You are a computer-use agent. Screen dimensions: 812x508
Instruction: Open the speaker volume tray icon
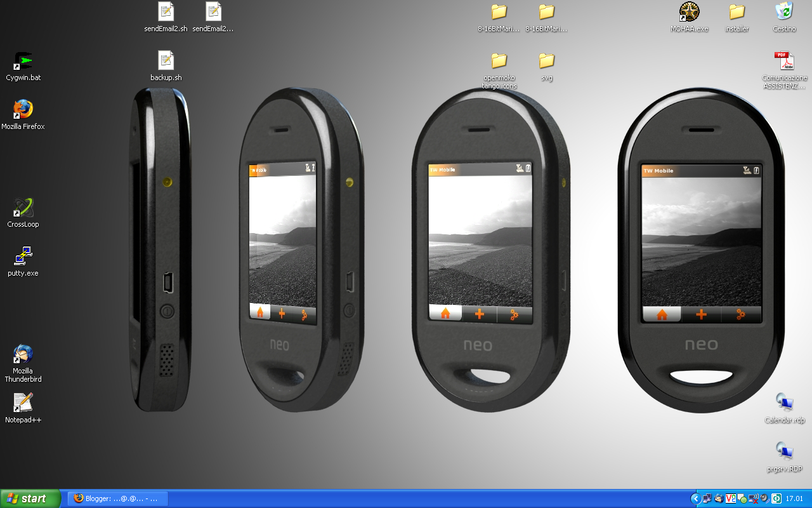tap(764, 498)
